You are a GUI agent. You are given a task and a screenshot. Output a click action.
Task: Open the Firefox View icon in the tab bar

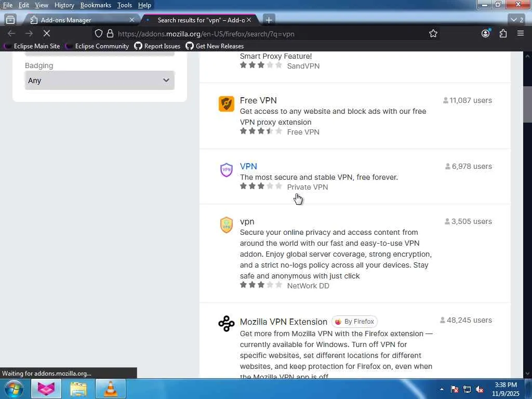click(10, 20)
